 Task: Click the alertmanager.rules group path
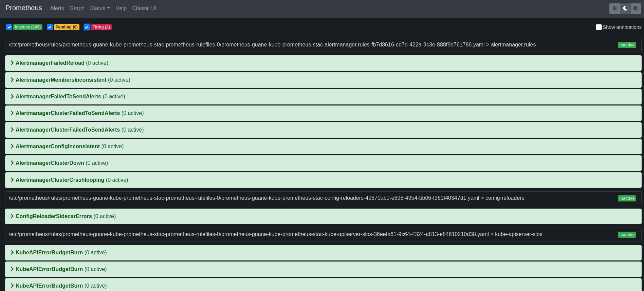272,45
